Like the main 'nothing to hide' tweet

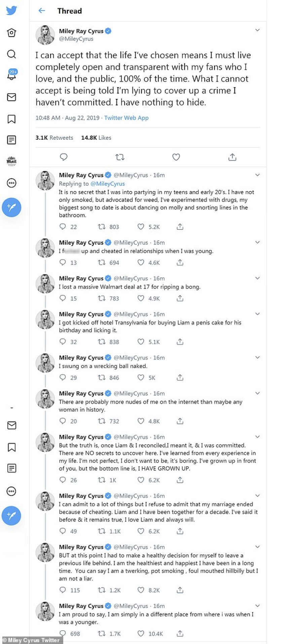(x=176, y=157)
